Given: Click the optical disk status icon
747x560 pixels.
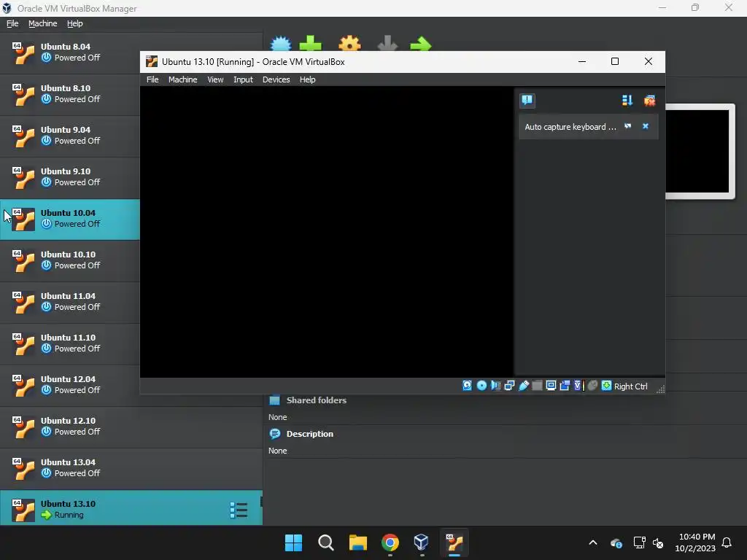Looking at the screenshot, I should click(481, 386).
